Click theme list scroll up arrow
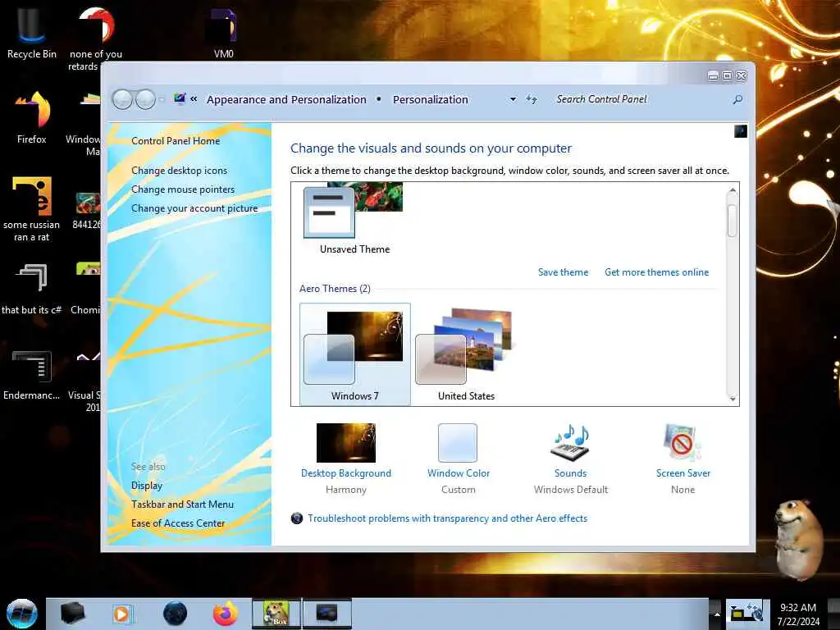Viewport: 840px width, 630px height. 733,190
